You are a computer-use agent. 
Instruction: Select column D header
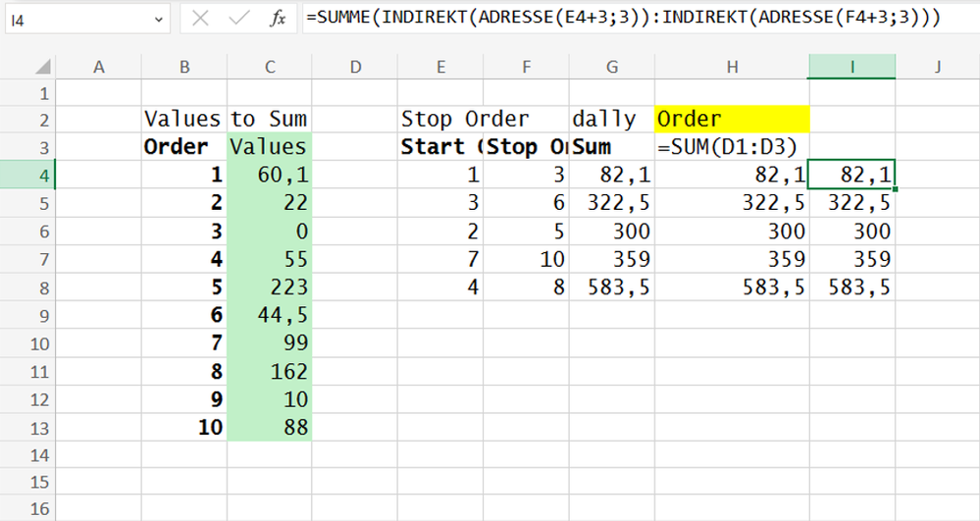355,67
